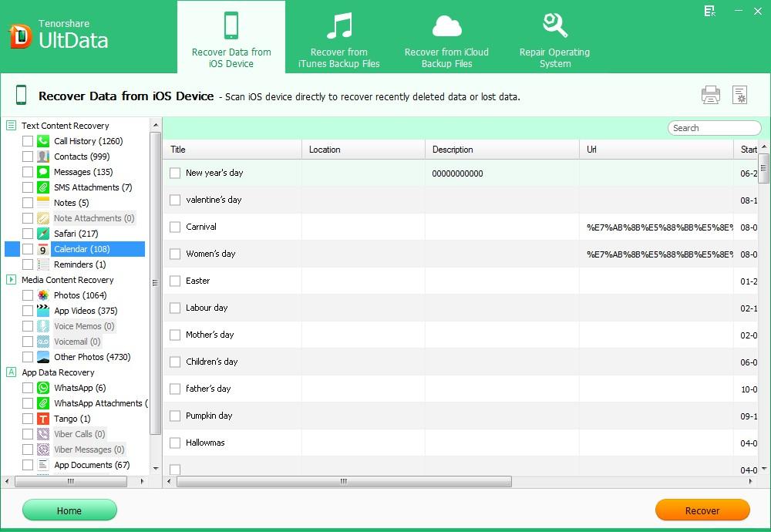Check the Messages (135) checkbox
Viewport: 771px width, 532px height.
point(28,172)
